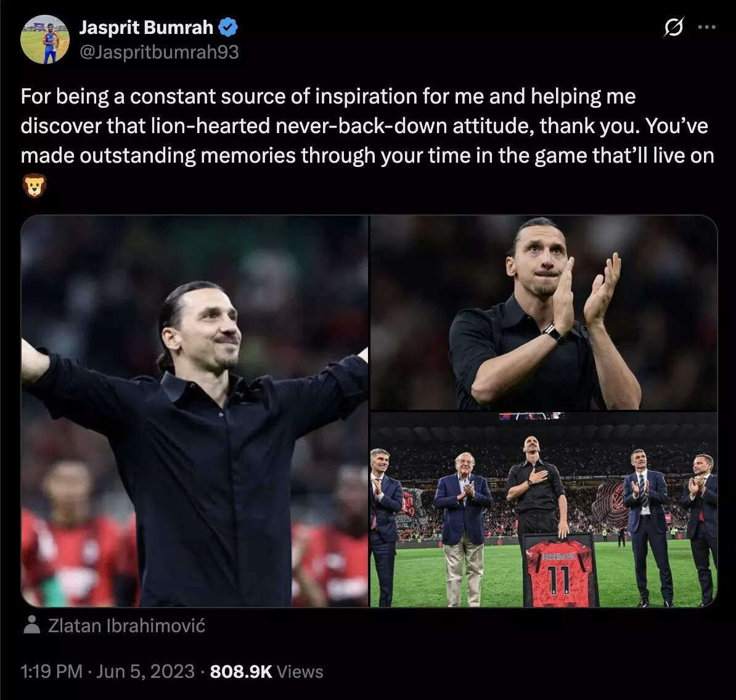Screen dimensions: 736x700
Task: Click the 808.9K view count
Action: [x=241, y=672]
